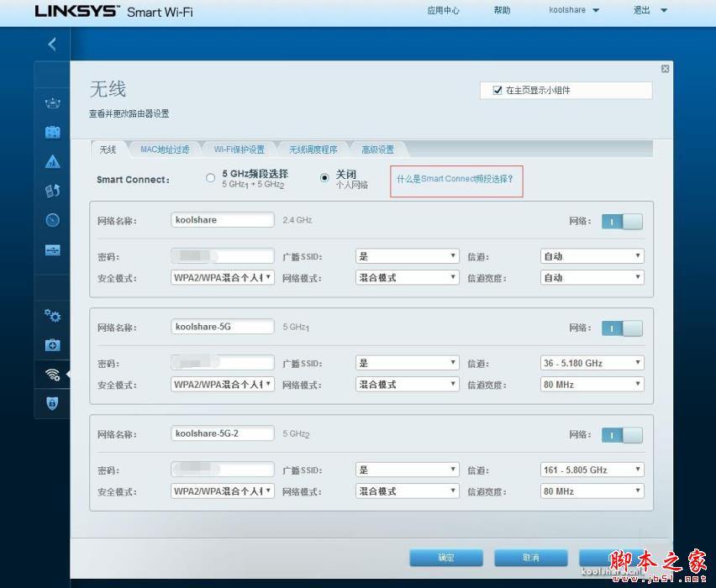Viewport: 716px width, 588px height.
Task: Open broadcast SSID dropdown for koolshare-5G
Action: coord(408,363)
